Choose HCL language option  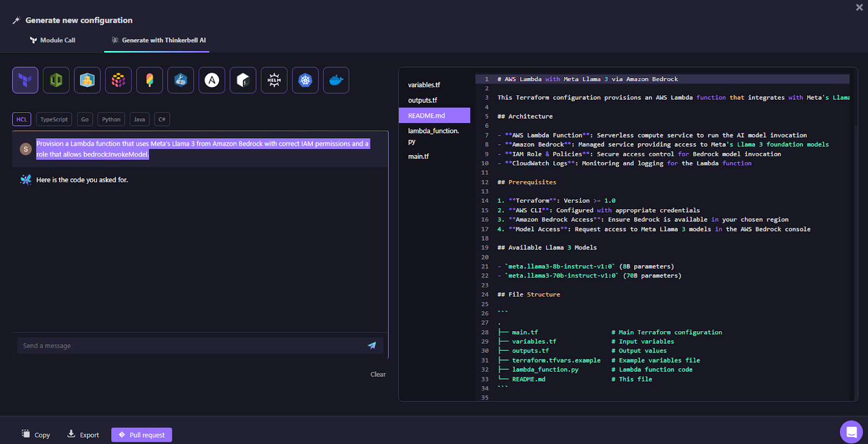(22, 119)
